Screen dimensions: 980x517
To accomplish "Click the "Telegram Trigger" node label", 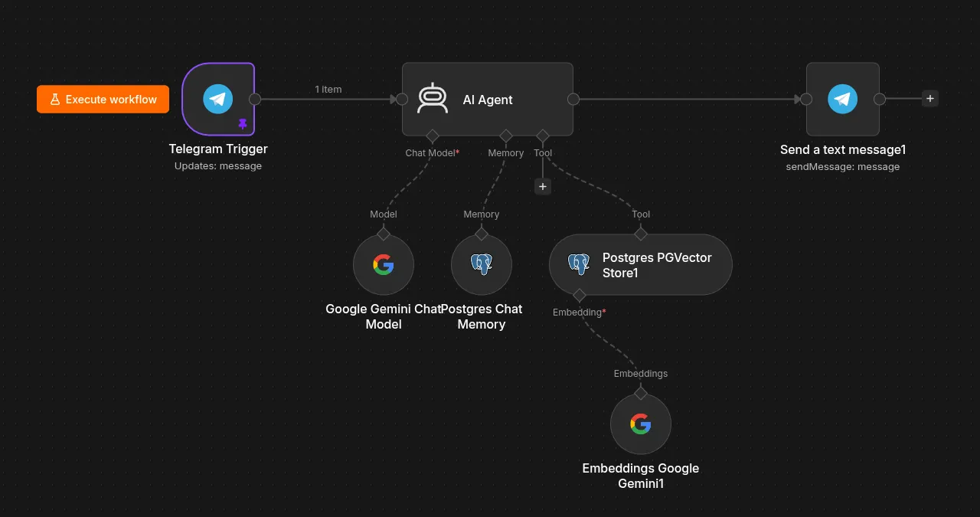I will click(x=218, y=149).
